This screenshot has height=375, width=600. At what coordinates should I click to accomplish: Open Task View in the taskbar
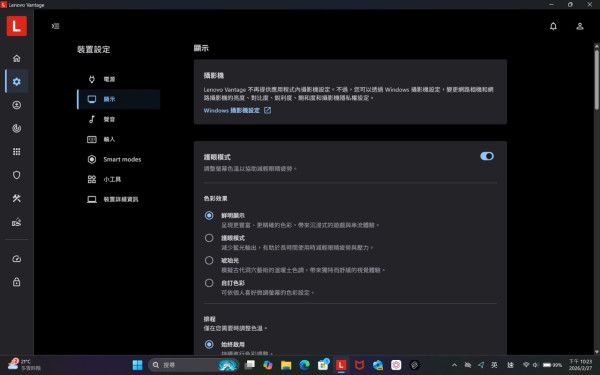(249, 365)
